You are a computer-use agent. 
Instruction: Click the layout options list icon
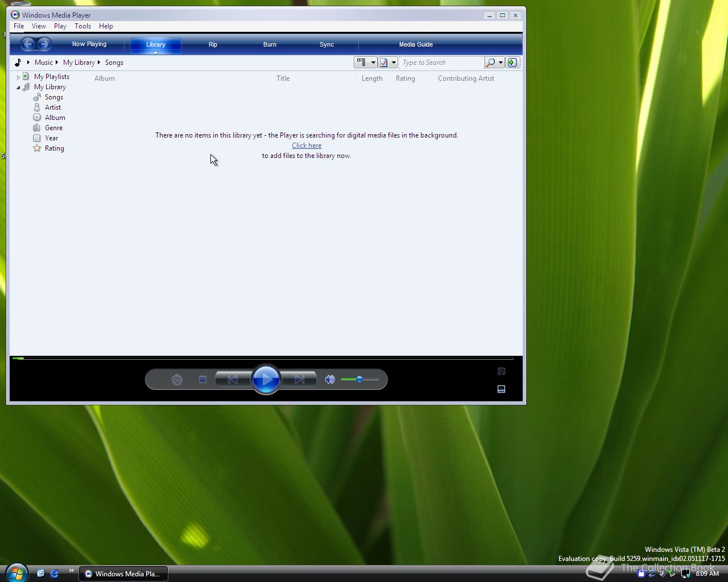(362, 63)
